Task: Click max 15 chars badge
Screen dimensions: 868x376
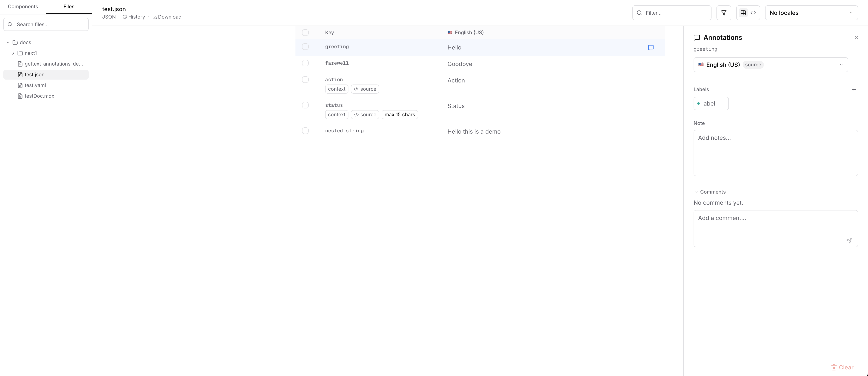Action: [400, 115]
